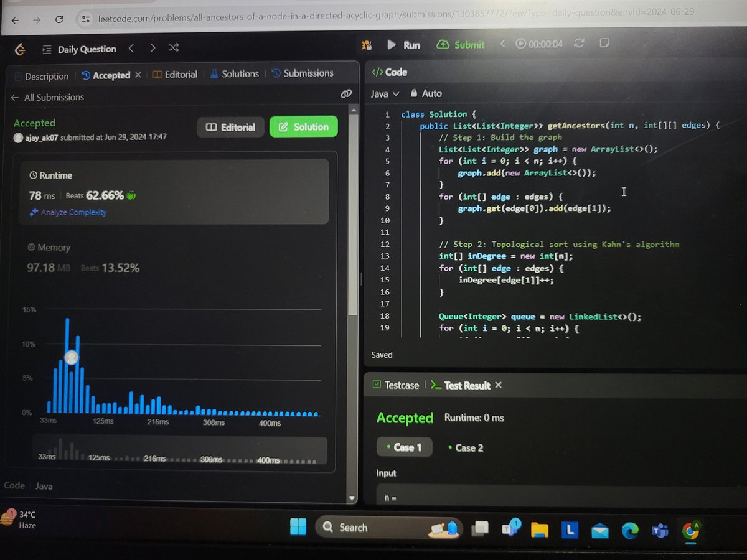Image resolution: width=747 pixels, height=560 pixels.
Task: Reset the timer with the refresh icon
Action: click(x=579, y=44)
